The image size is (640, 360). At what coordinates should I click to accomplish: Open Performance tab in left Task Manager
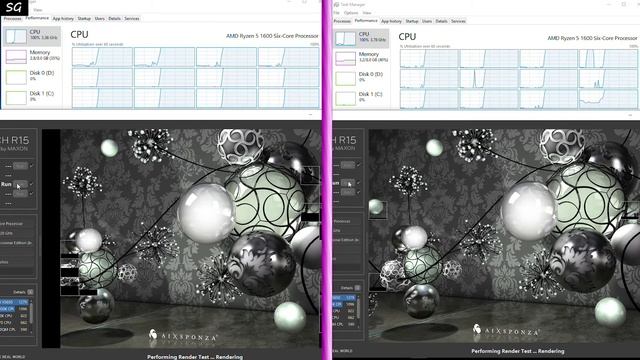(37, 18)
